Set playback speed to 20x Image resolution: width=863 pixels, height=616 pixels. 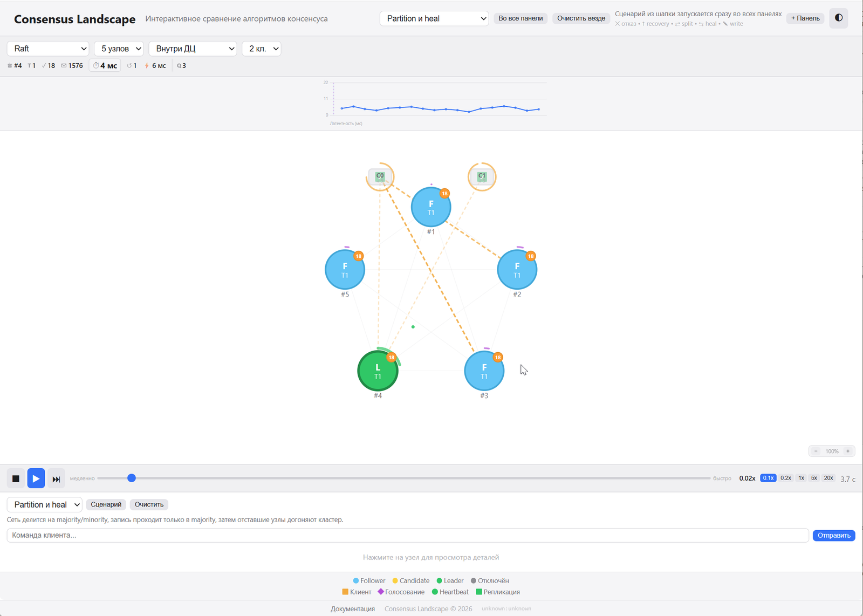pos(828,478)
